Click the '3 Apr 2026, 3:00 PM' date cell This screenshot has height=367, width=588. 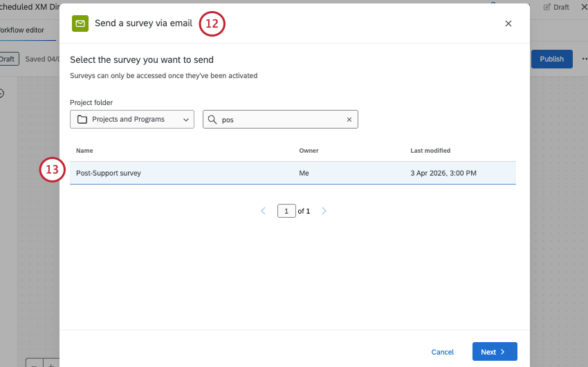(443, 173)
